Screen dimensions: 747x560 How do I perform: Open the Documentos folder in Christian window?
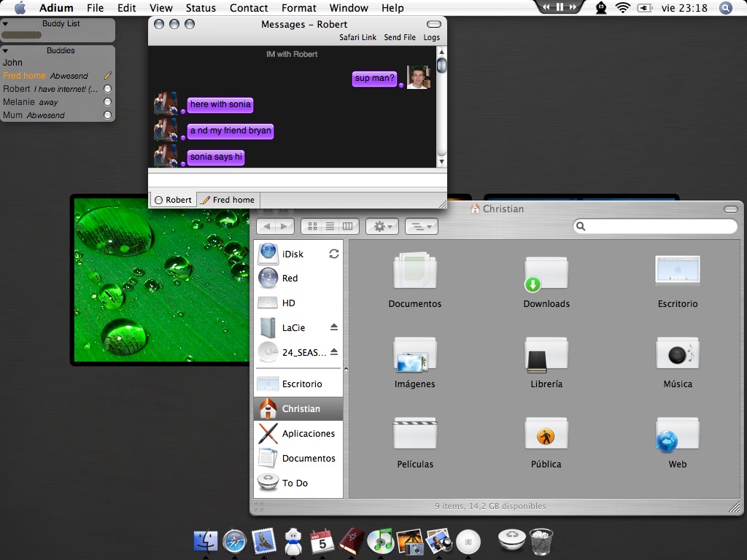(x=414, y=271)
